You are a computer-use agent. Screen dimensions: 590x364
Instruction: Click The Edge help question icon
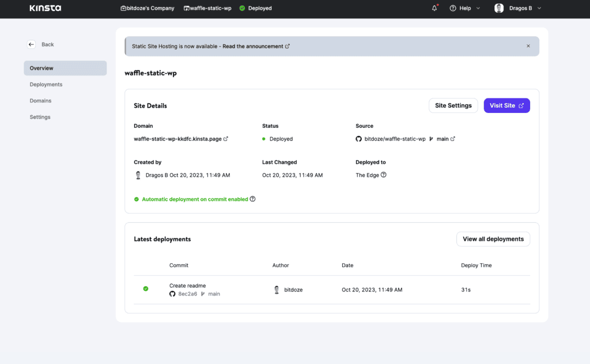point(383,175)
